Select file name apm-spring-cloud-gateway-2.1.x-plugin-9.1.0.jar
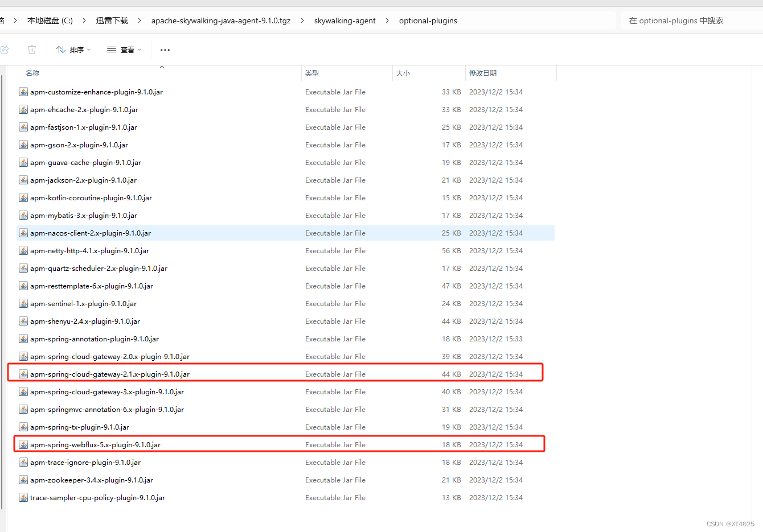The image size is (763, 532). (x=110, y=374)
